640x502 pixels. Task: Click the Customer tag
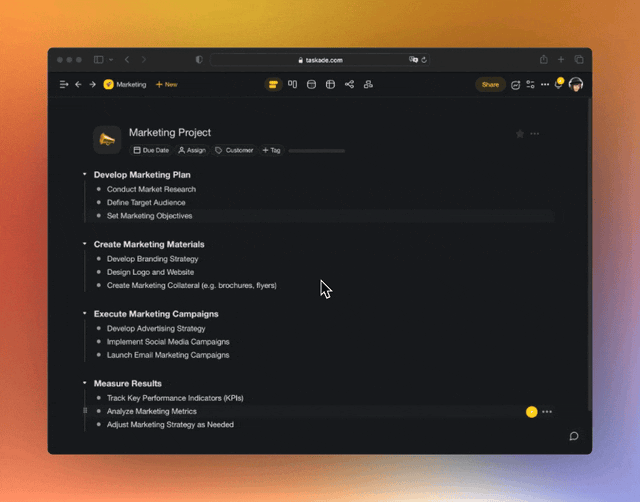pos(234,150)
